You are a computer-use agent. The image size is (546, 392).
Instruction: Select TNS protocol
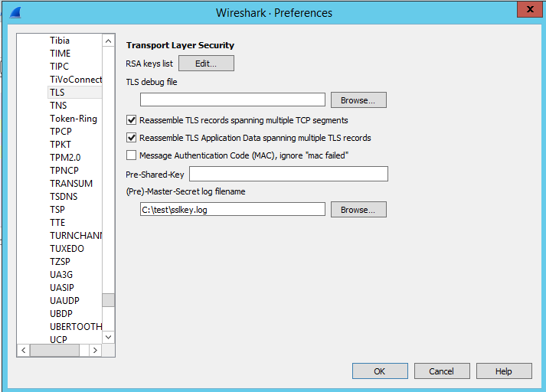[x=58, y=105]
